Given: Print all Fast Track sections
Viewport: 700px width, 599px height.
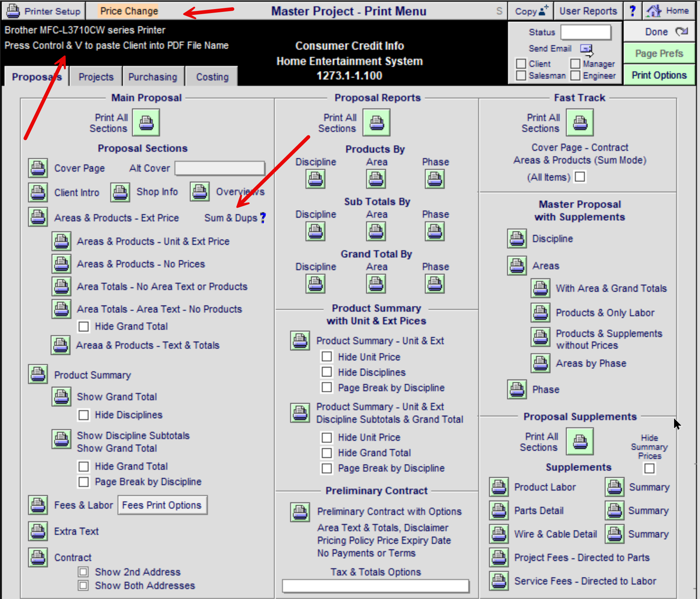Looking at the screenshot, I should coord(580,123).
